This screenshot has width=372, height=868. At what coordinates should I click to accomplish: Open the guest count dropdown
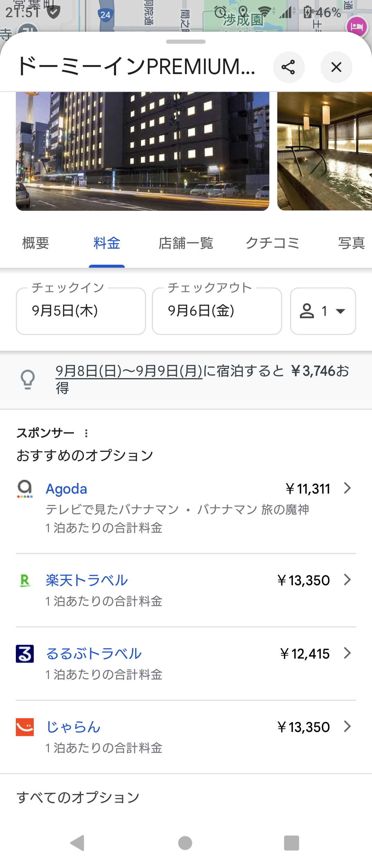click(x=323, y=311)
